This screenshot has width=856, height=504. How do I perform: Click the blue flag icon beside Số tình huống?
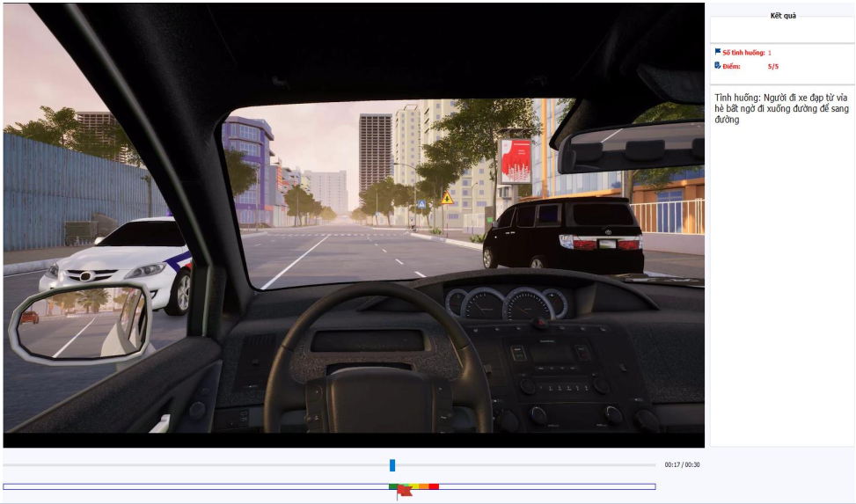(x=717, y=52)
